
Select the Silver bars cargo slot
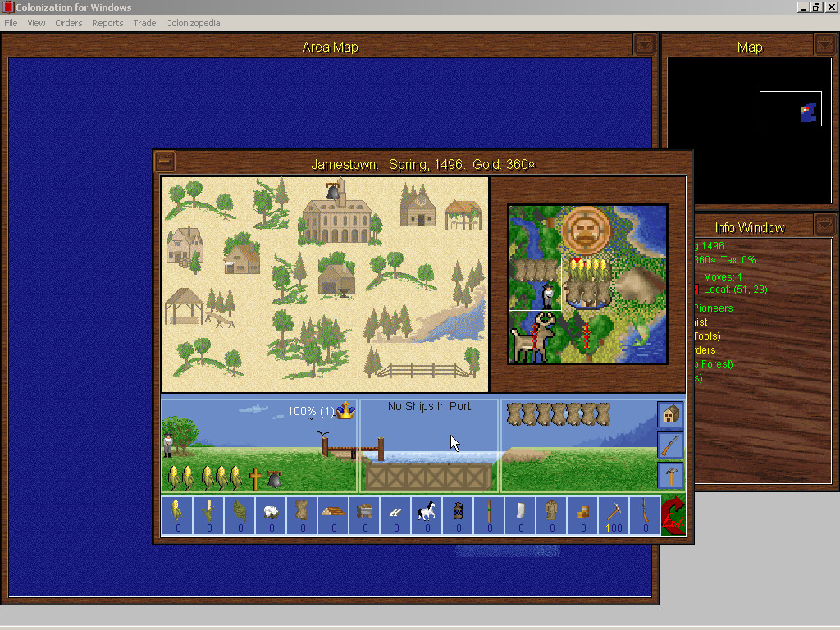point(395,516)
